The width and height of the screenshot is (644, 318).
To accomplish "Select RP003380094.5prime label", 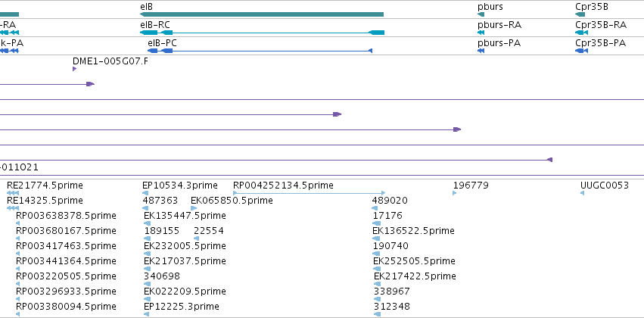I will tap(66, 307).
